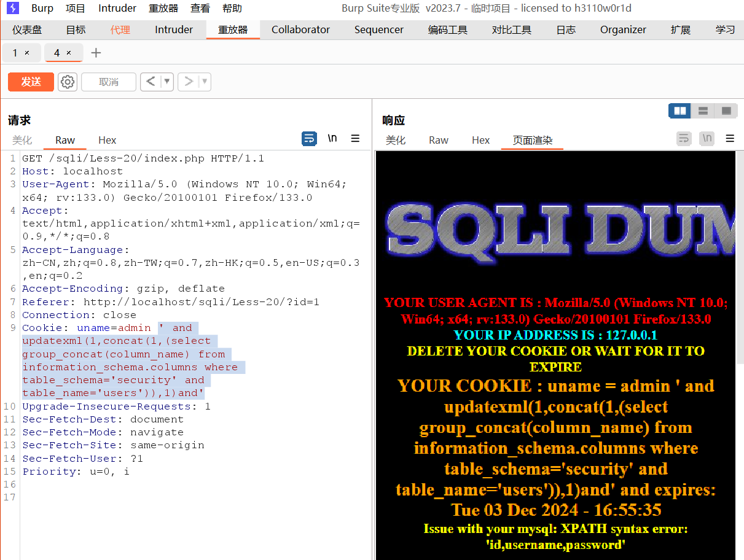Viewport: 744px width, 560px height.
Task: Open the Intruder menu in menu bar
Action: click(x=117, y=9)
